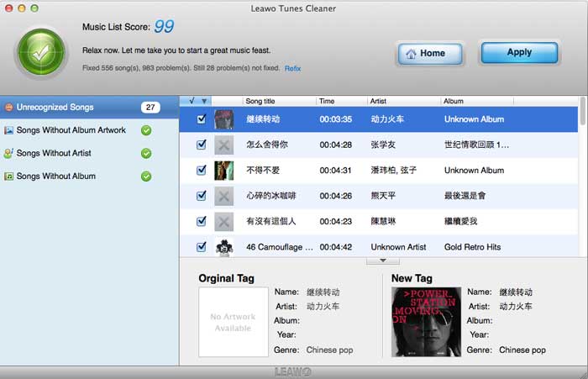Toggle the select-all checkmark in list header

tap(192, 101)
